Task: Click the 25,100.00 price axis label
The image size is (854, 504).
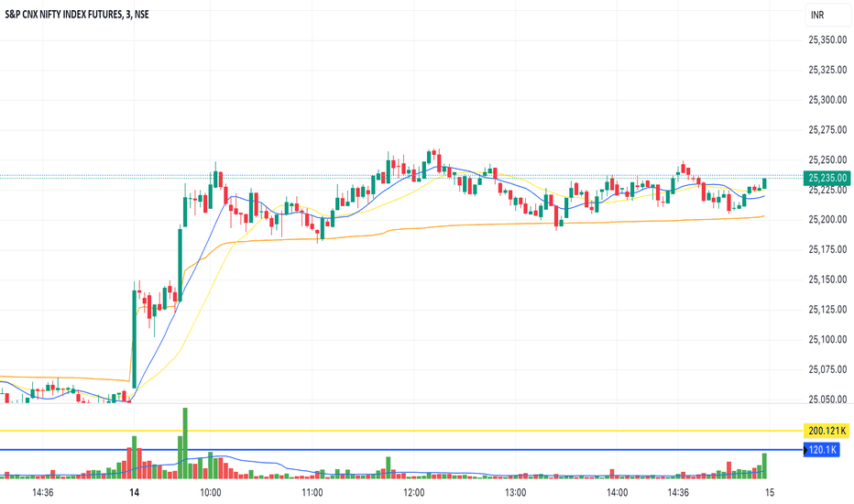Action: (x=827, y=339)
